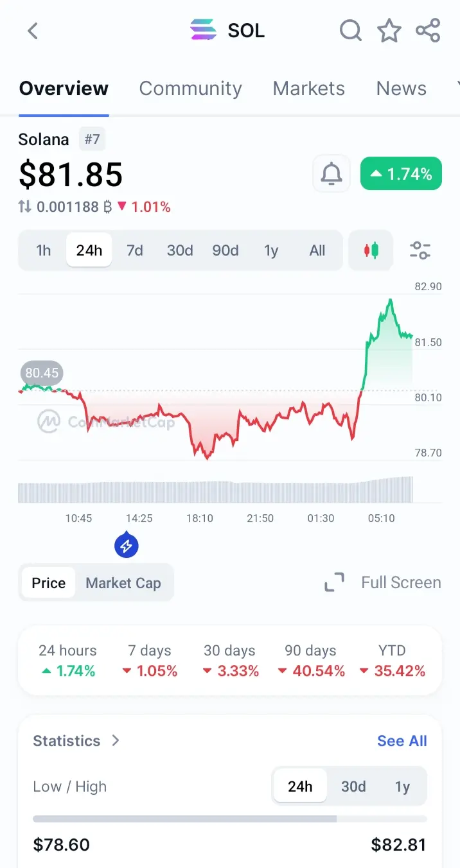
Task: Set a price alert with bell icon
Action: (x=332, y=173)
